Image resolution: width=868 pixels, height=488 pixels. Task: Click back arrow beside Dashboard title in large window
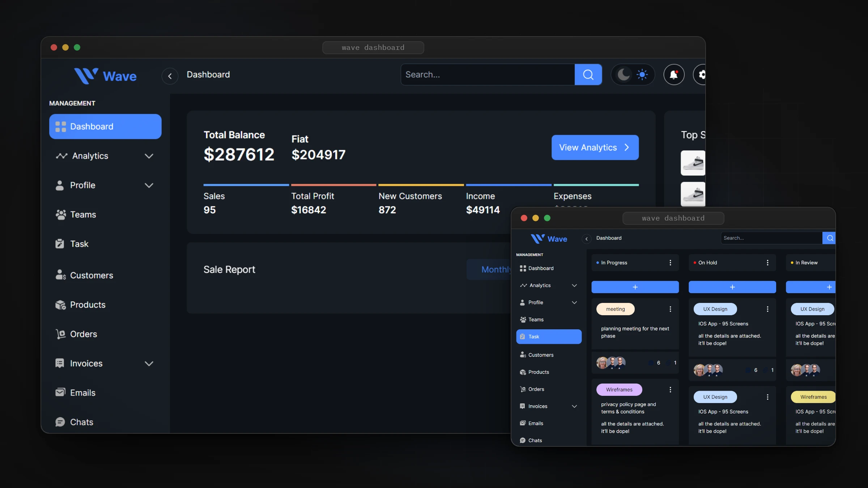tap(170, 76)
